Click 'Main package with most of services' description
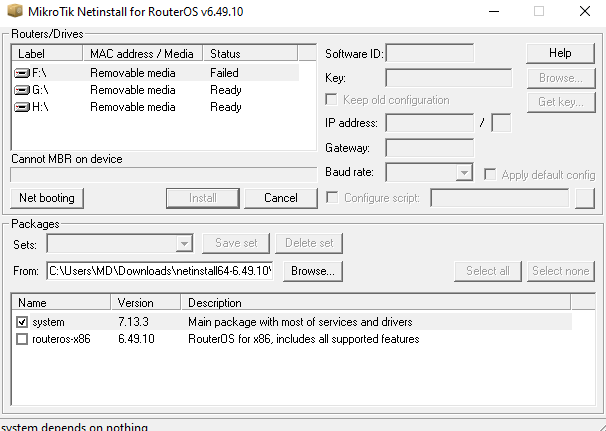 pos(300,322)
